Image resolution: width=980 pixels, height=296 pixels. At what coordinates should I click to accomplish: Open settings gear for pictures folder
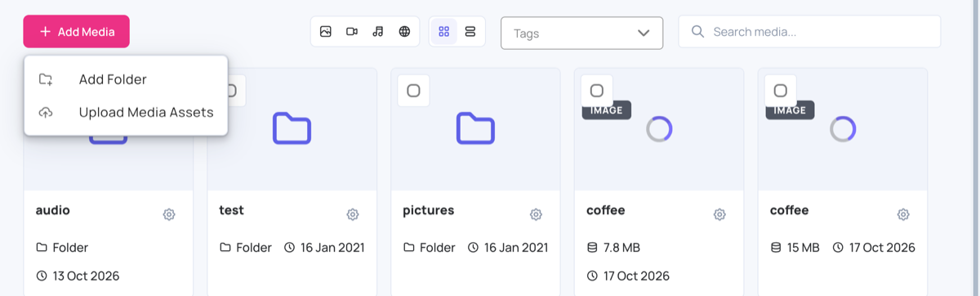(x=536, y=214)
